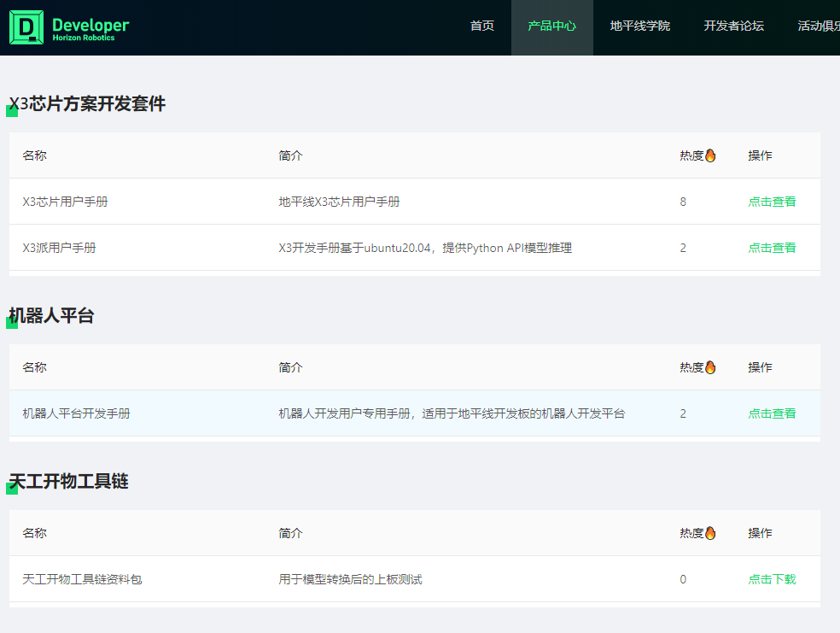840x633 pixels.
Task: Click 点击下载 for 天工开物工具链资料包
Action: tap(772, 579)
